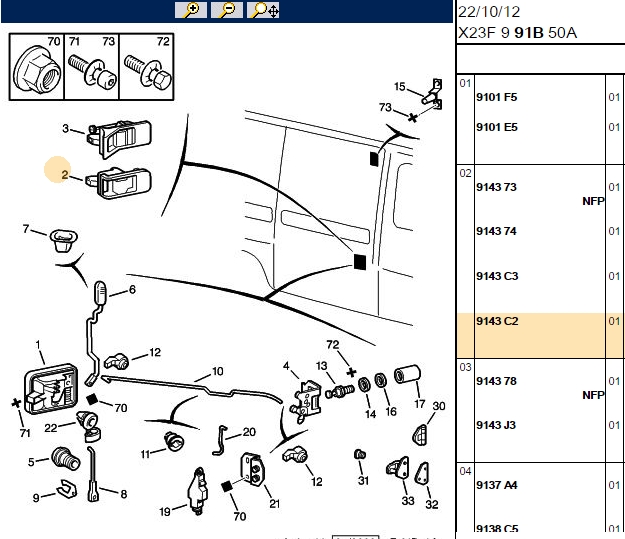Click the zoom out magnifier icon
This screenshot has height=539, width=625.
pyautogui.click(x=226, y=10)
